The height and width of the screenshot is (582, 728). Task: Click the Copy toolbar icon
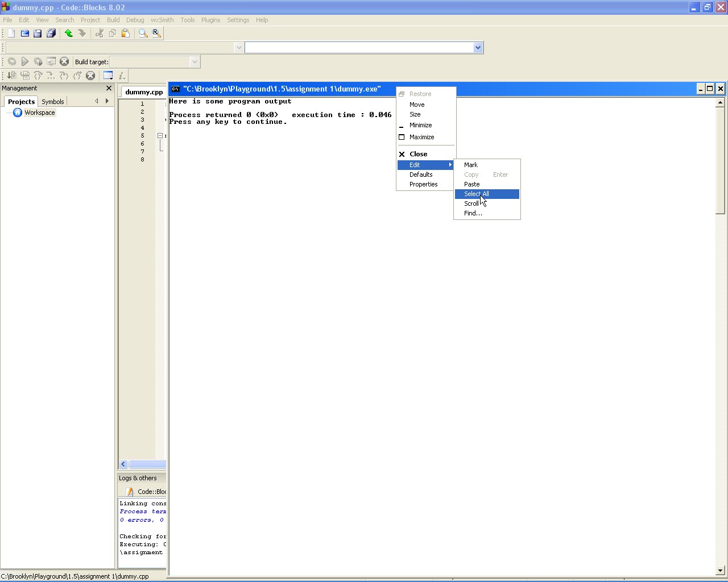point(113,34)
